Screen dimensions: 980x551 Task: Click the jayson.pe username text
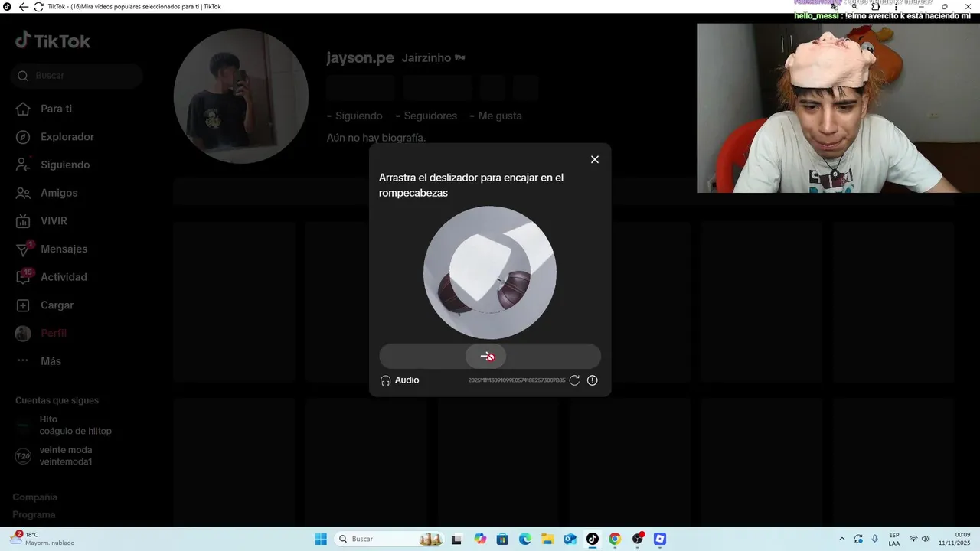pyautogui.click(x=360, y=58)
